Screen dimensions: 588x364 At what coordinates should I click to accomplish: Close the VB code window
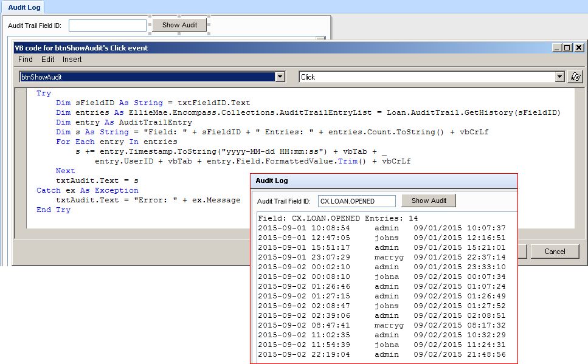pyautogui.click(x=579, y=47)
